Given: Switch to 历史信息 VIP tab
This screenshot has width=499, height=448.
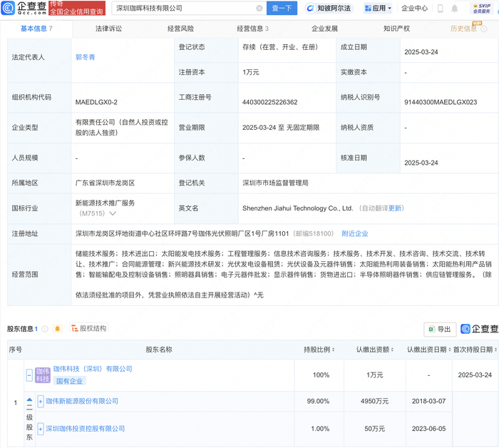Looking at the screenshot, I should click(463, 29).
